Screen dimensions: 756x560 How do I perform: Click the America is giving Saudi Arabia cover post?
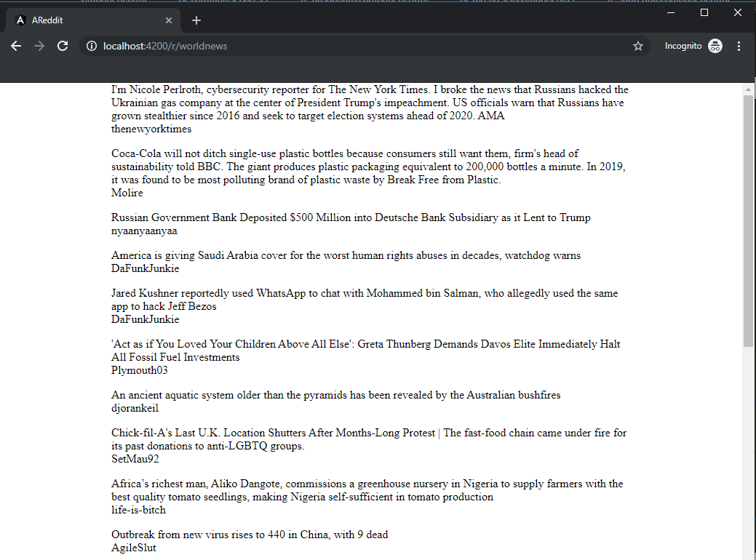(346, 255)
